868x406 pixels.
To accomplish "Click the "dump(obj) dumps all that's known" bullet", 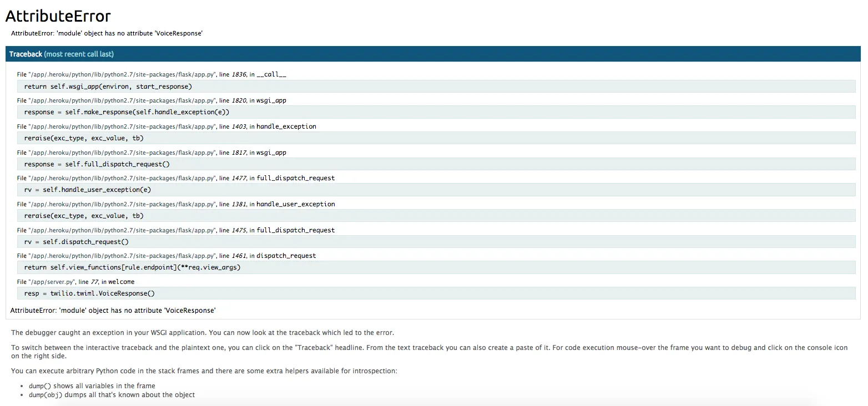I will [x=112, y=395].
